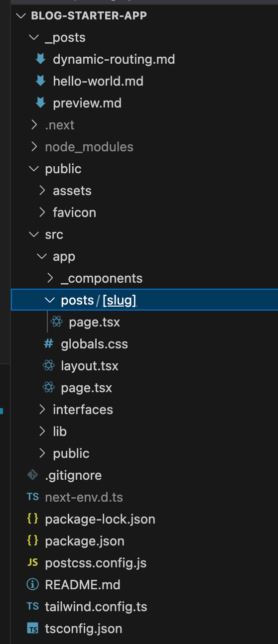Click the braces icon of package.json

(x=32, y=541)
